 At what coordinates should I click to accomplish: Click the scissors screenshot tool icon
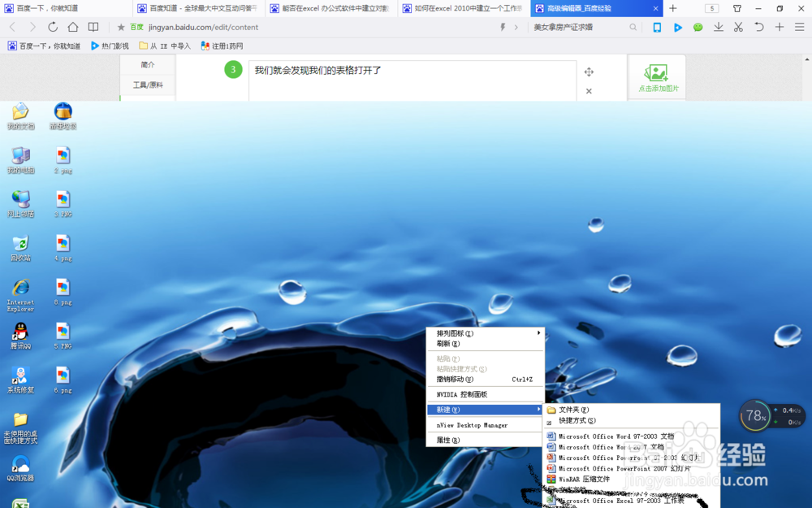coord(738,27)
